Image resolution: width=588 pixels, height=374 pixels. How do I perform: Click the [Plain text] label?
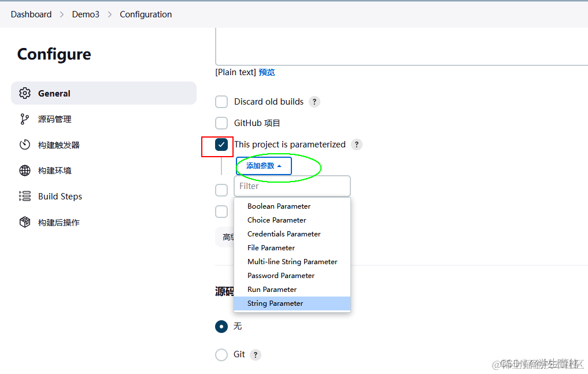(x=235, y=72)
